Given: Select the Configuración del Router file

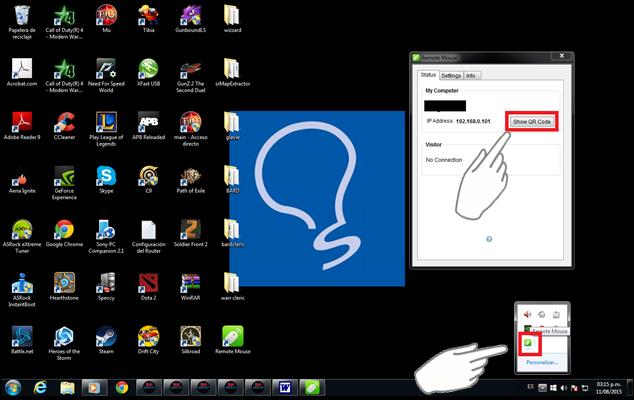Looking at the screenshot, I should click(148, 236).
